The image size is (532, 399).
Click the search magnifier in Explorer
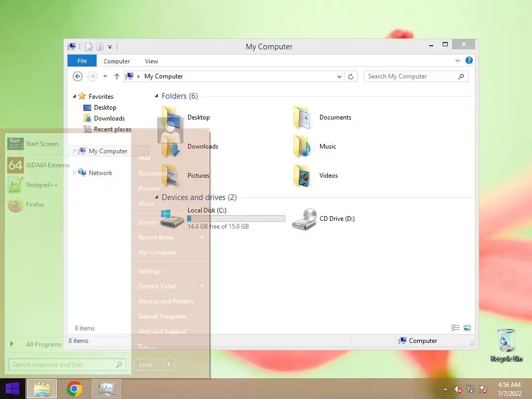coord(461,76)
